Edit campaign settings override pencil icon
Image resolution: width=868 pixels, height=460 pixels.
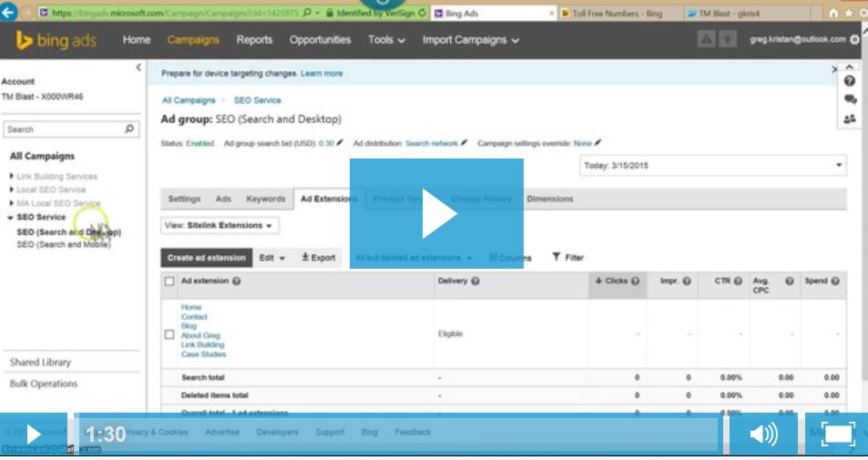click(597, 143)
